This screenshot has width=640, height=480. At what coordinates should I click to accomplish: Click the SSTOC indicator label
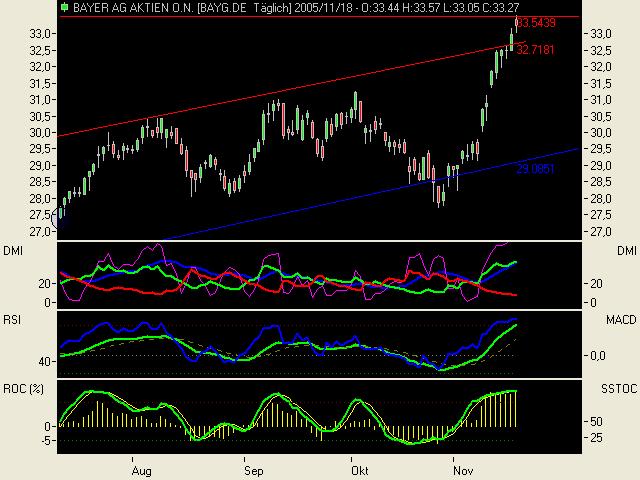(619, 389)
